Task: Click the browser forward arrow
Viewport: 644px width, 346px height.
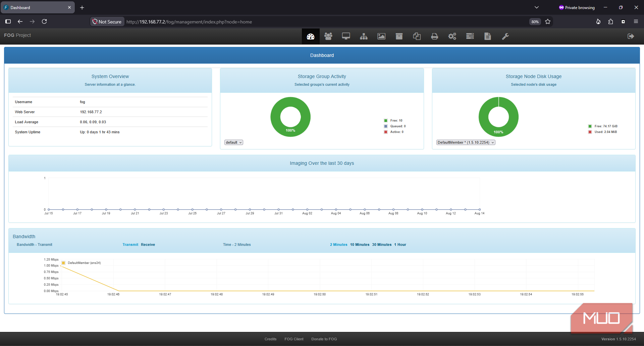Action: tap(32, 21)
